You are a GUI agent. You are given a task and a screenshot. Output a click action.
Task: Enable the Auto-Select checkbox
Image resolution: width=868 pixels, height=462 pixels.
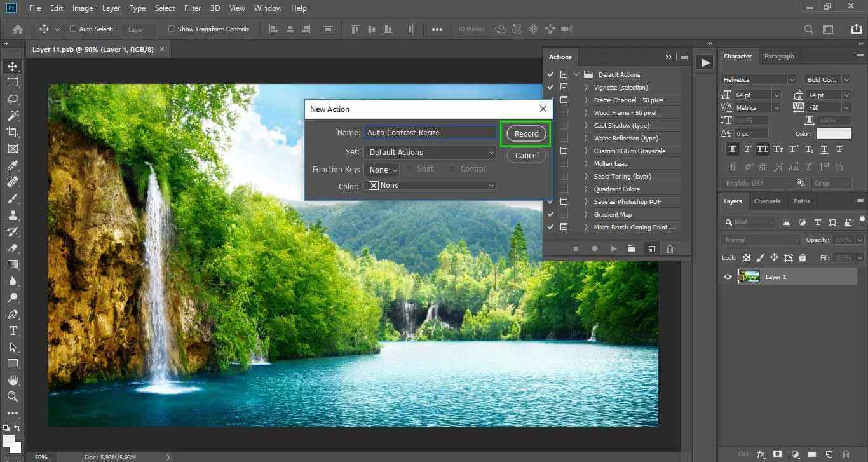pos(73,29)
